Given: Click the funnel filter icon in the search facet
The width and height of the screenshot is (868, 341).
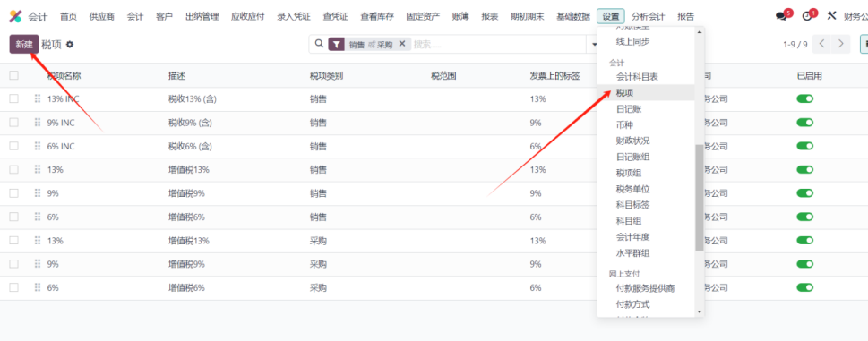Looking at the screenshot, I should click(x=336, y=45).
